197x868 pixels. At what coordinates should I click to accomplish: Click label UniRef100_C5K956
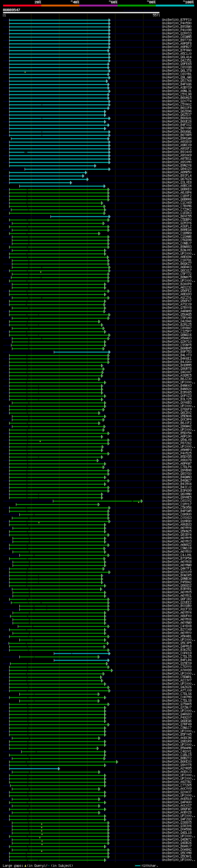pos(177,507)
